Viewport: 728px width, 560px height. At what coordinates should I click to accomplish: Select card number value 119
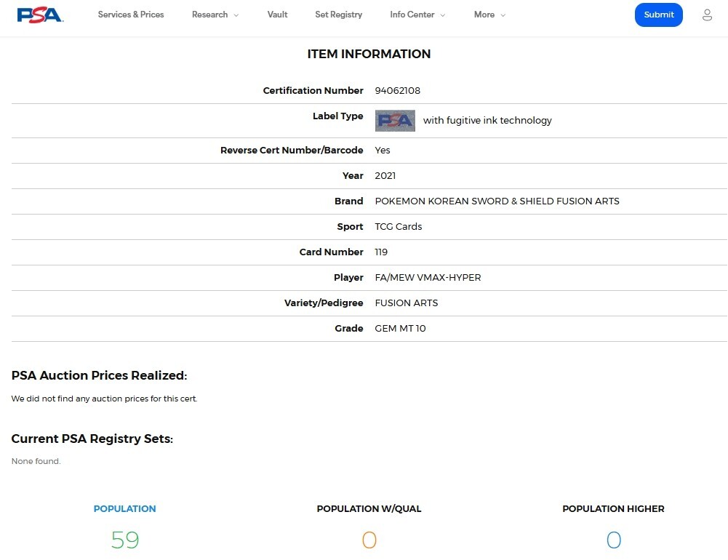[381, 252]
